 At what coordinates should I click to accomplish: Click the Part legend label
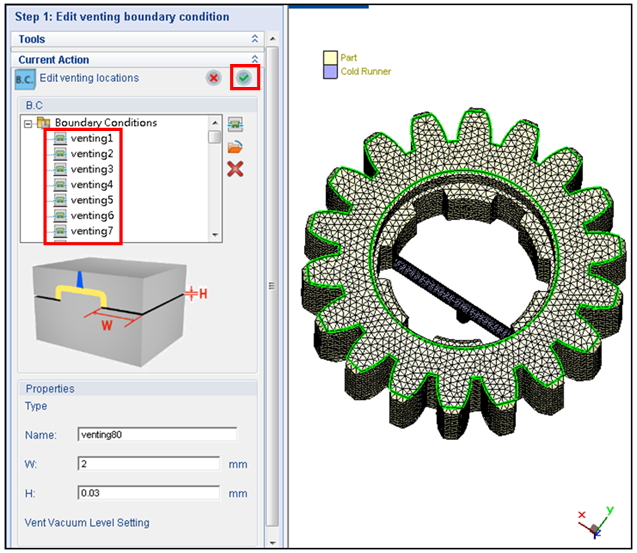pos(349,58)
